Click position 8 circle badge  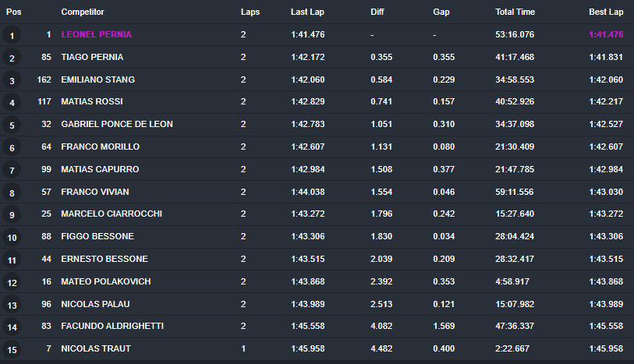click(12, 193)
